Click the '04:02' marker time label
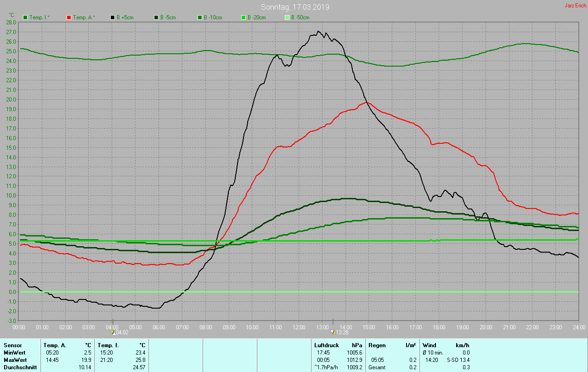The height and width of the screenshot is (372, 588). [x=122, y=332]
